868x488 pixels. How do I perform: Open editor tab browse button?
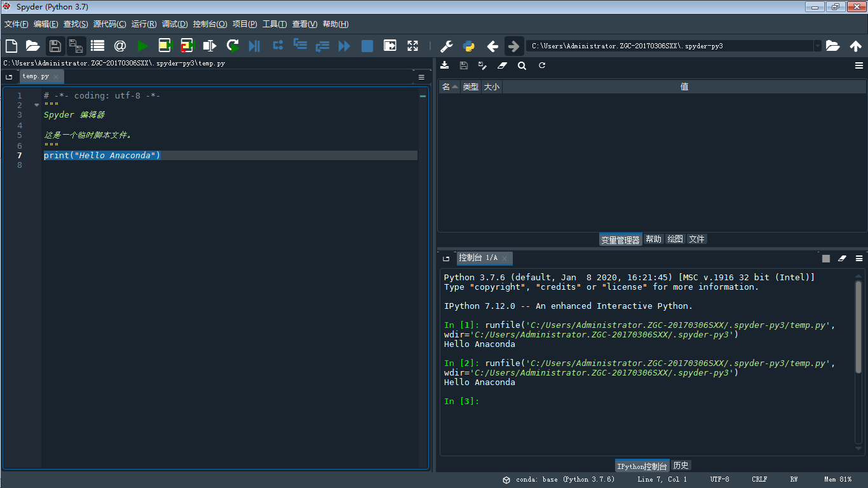pos(9,77)
